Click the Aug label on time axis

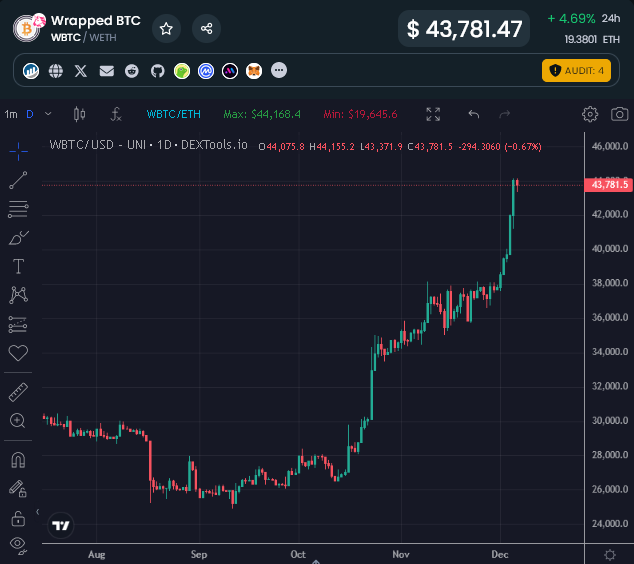(x=97, y=554)
